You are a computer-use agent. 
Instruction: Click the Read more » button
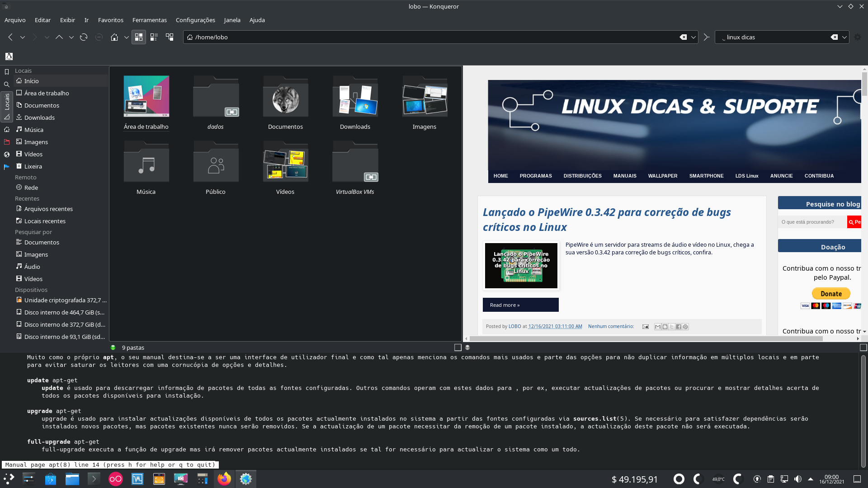[520, 305]
